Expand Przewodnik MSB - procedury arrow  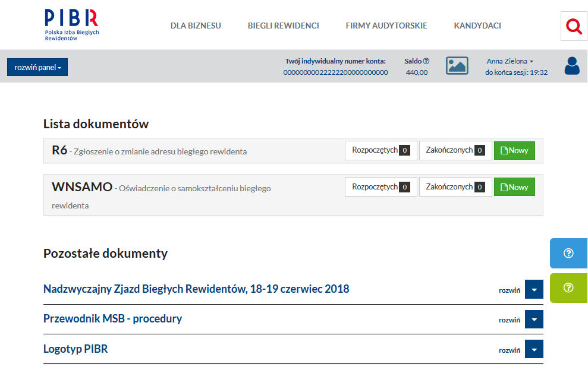534,319
